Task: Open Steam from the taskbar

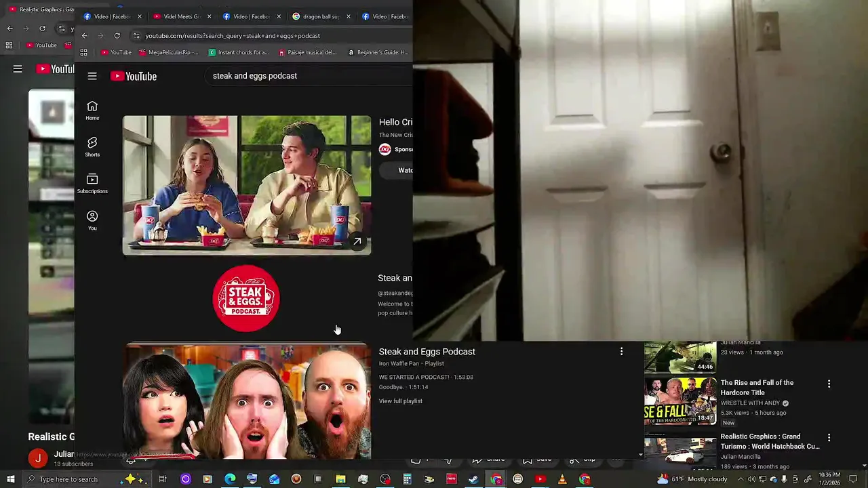Action: coord(473,479)
